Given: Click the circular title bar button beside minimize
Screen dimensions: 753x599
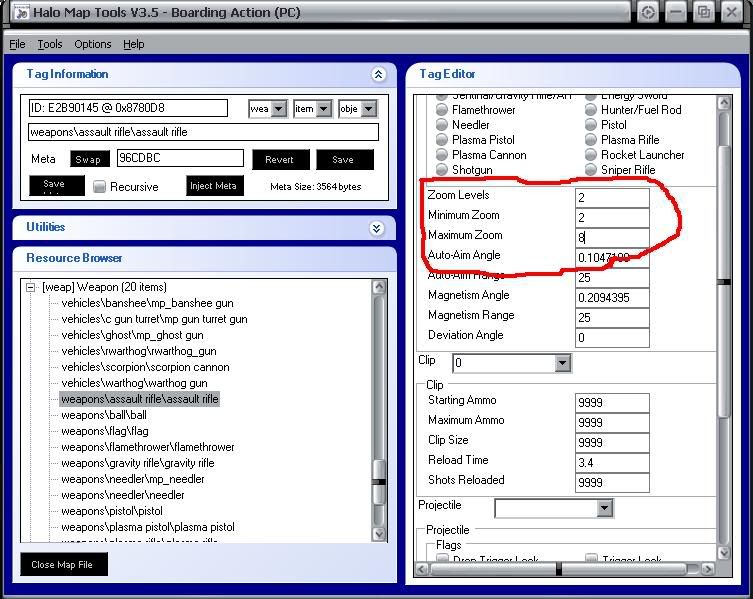Looking at the screenshot, I should 648,12.
